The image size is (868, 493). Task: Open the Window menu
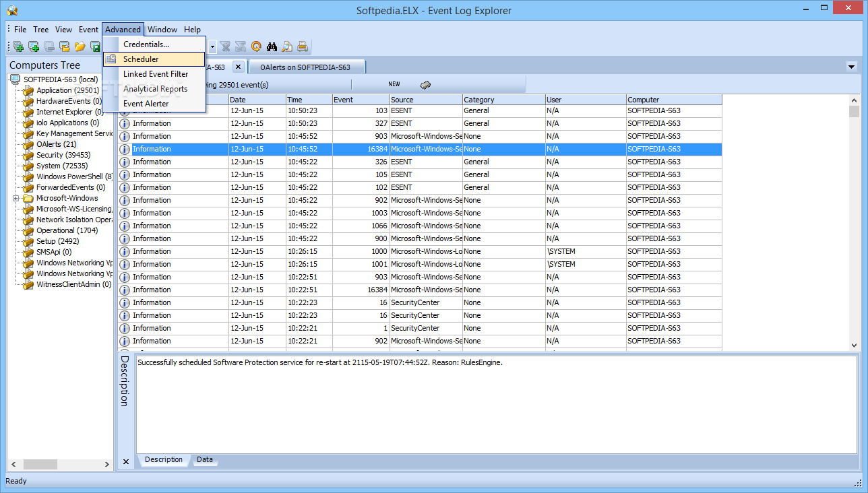pos(162,30)
